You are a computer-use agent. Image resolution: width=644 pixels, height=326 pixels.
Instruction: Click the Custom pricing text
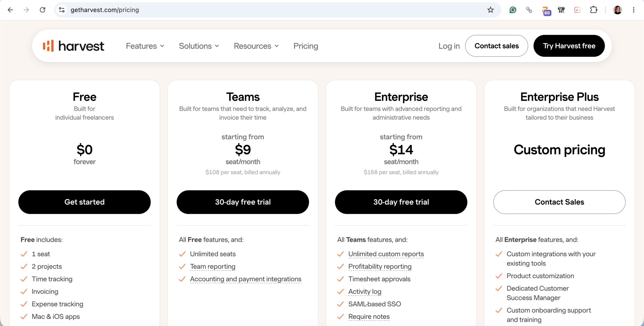[559, 150]
